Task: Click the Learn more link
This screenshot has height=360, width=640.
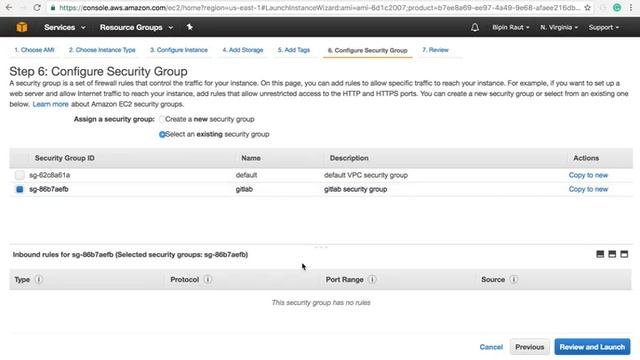Action: point(51,104)
